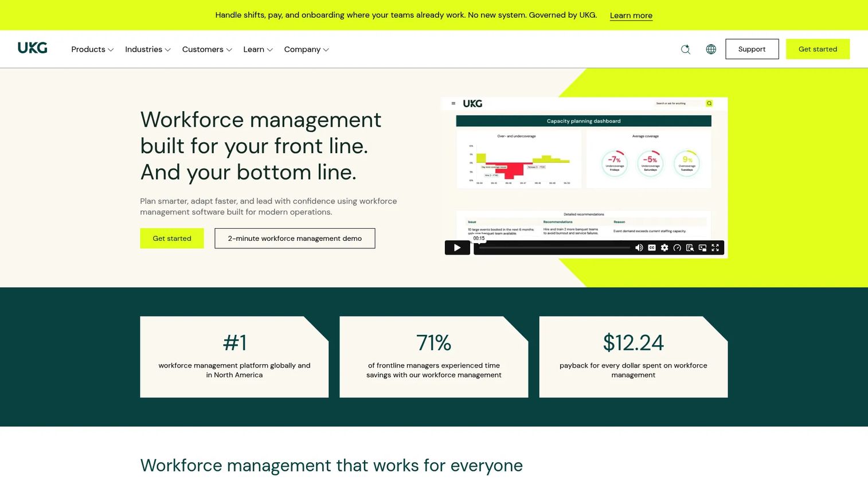This screenshot has width=868, height=488.
Task: Click the Support button
Action: coord(752,49)
